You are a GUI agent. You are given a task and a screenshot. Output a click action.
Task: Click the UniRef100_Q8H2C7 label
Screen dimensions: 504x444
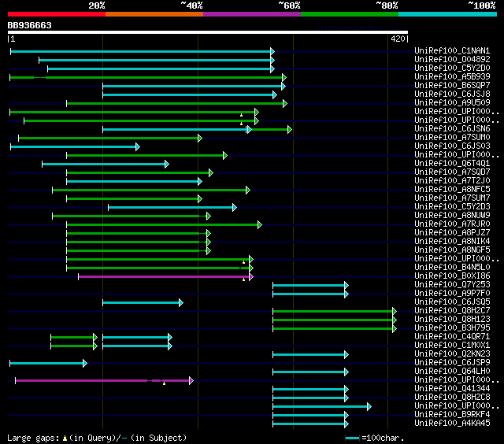coord(452,311)
